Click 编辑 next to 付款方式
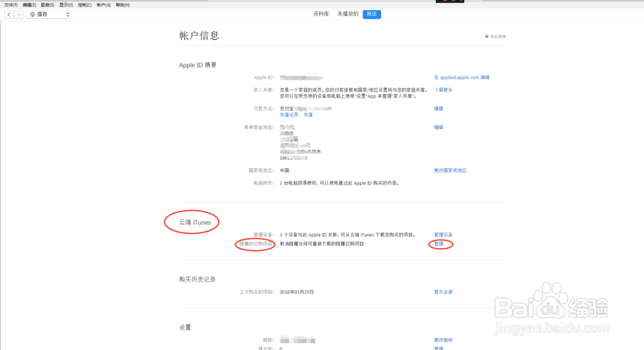This screenshot has width=644, height=350. 439,109
